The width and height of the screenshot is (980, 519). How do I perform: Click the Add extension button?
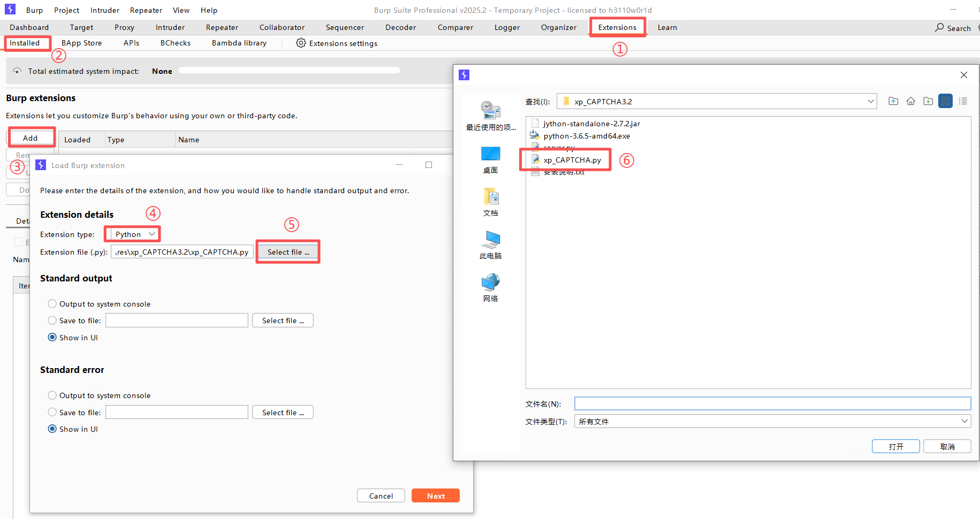coord(31,138)
